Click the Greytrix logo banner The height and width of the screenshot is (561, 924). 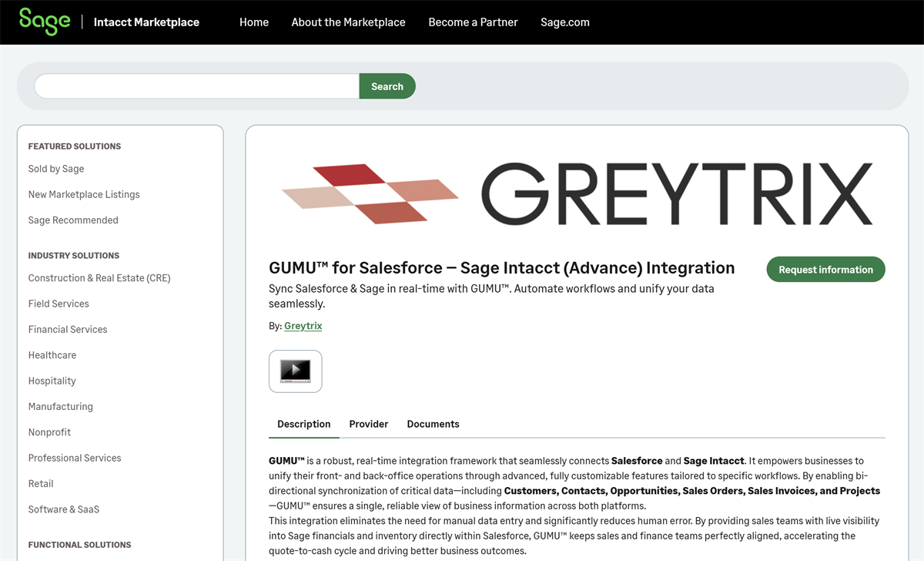click(x=577, y=193)
